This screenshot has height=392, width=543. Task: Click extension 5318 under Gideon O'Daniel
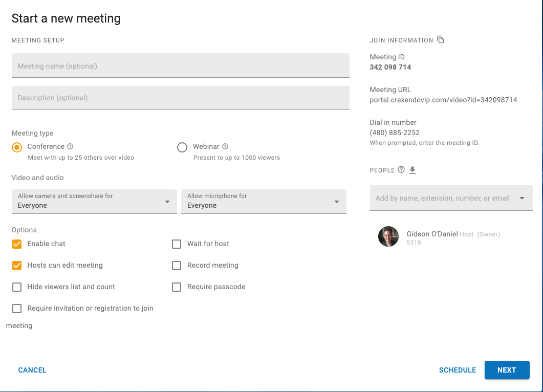(414, 243)
